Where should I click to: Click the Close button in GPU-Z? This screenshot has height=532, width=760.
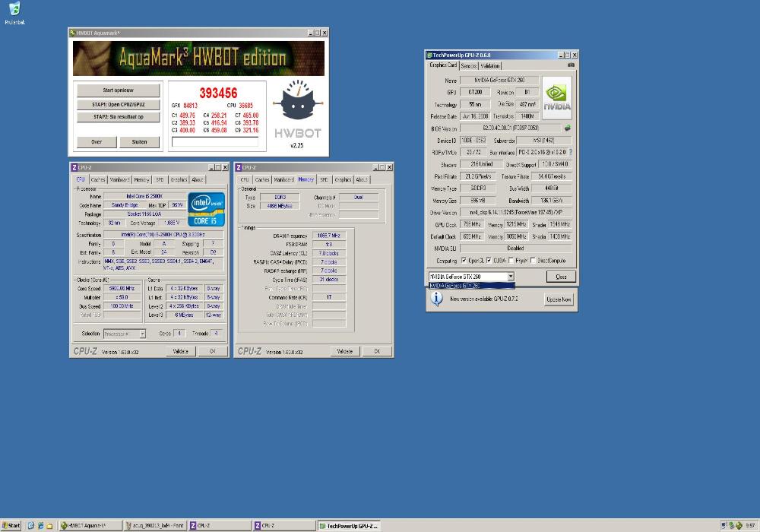pyautogui.click(x=561, y=277)
